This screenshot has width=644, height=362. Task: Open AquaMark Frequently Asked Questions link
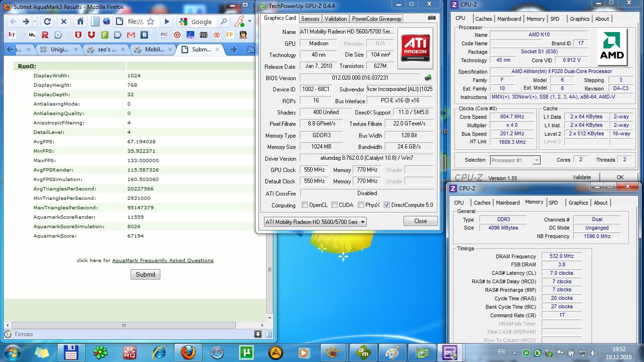163,260
